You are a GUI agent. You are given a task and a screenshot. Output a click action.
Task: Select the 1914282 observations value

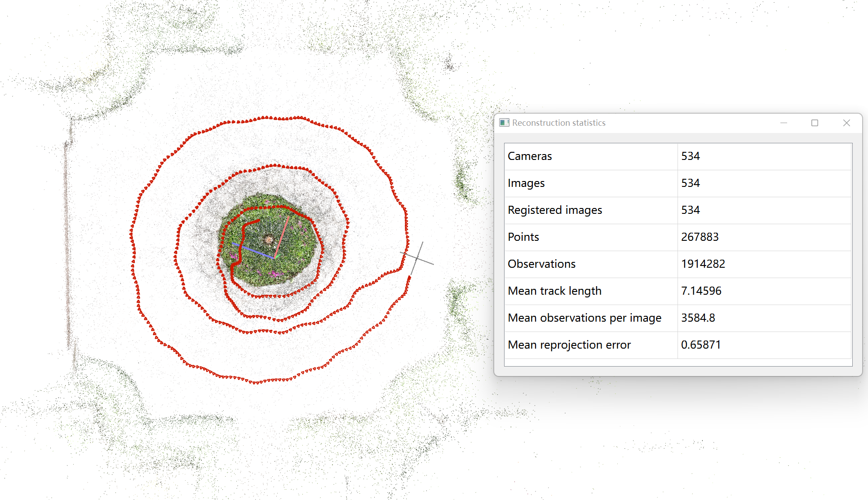(764, 264)
